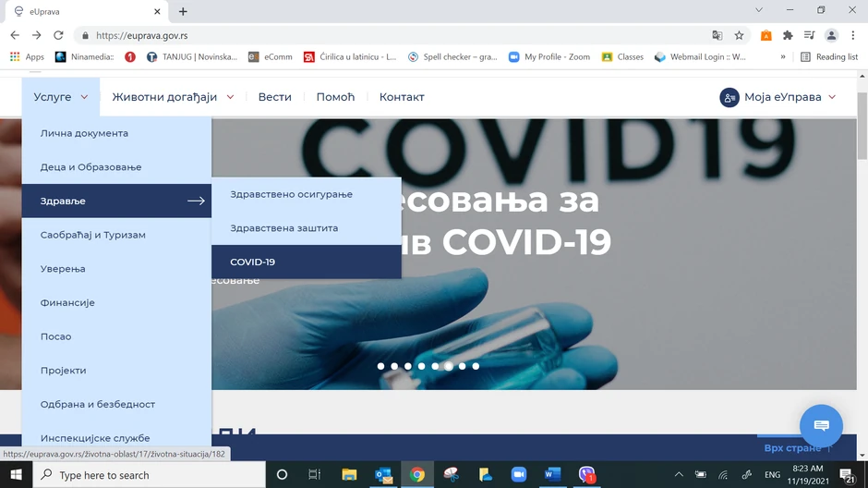Open Task View in the taskbar
Screen dimensions: 868x488
pos(315,475)
